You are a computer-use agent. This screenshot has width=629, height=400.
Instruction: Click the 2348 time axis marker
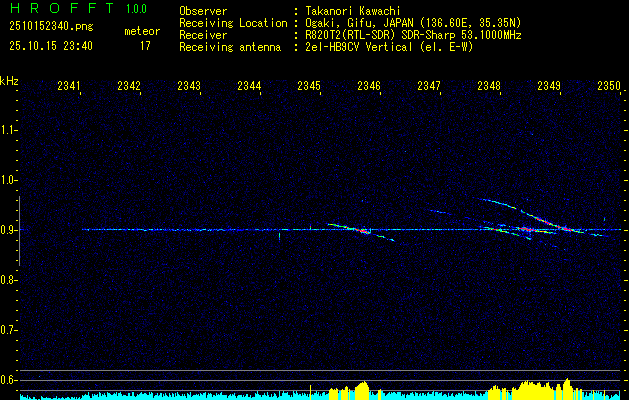tap(489, 86)
